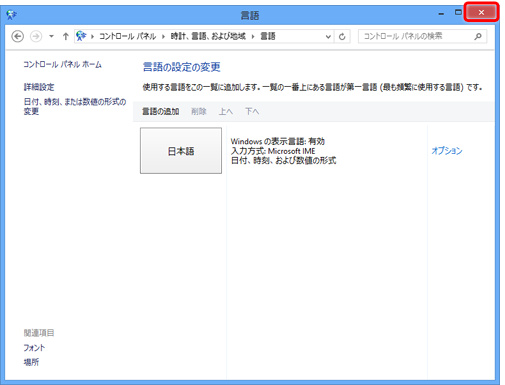
Task: Expand chevron after 時計、言語、および地域 breadcrumb
Action: pos(253,36)
